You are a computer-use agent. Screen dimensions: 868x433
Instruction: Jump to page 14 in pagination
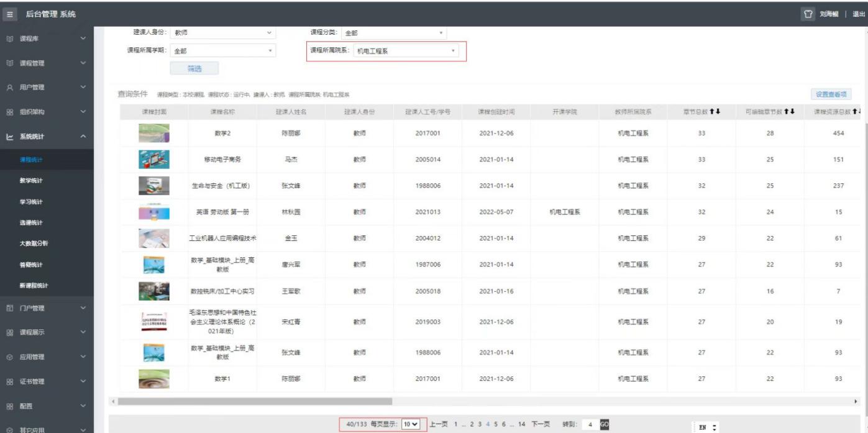[521, 424]
